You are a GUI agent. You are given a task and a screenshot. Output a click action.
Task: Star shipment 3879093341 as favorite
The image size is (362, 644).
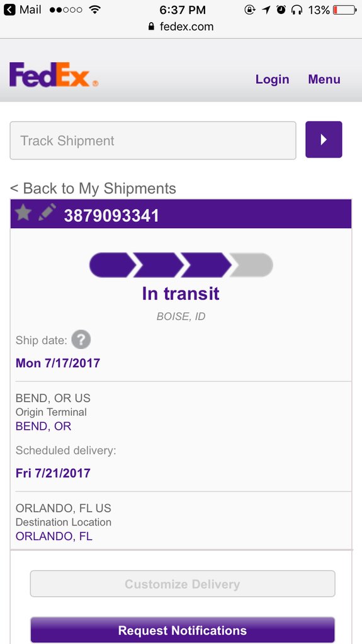(x=23, y=213)
